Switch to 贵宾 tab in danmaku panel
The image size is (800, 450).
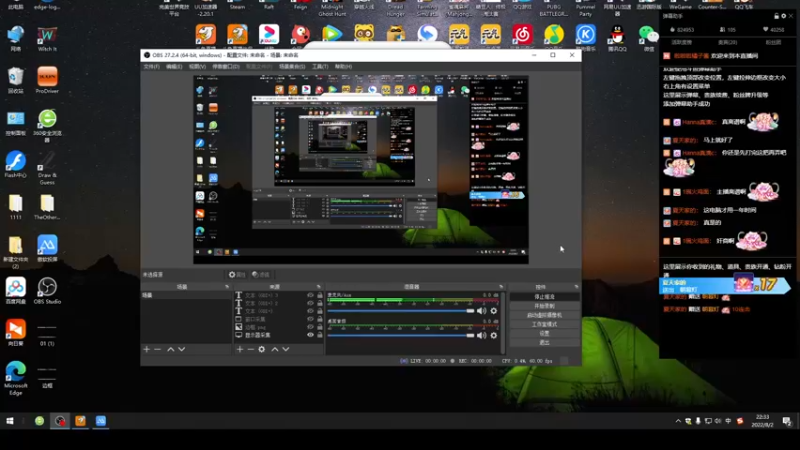click(727, 42)
